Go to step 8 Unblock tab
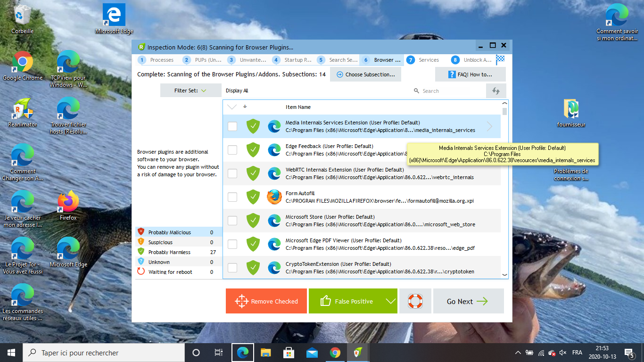 pyautogui.click(x=471, y=60)
